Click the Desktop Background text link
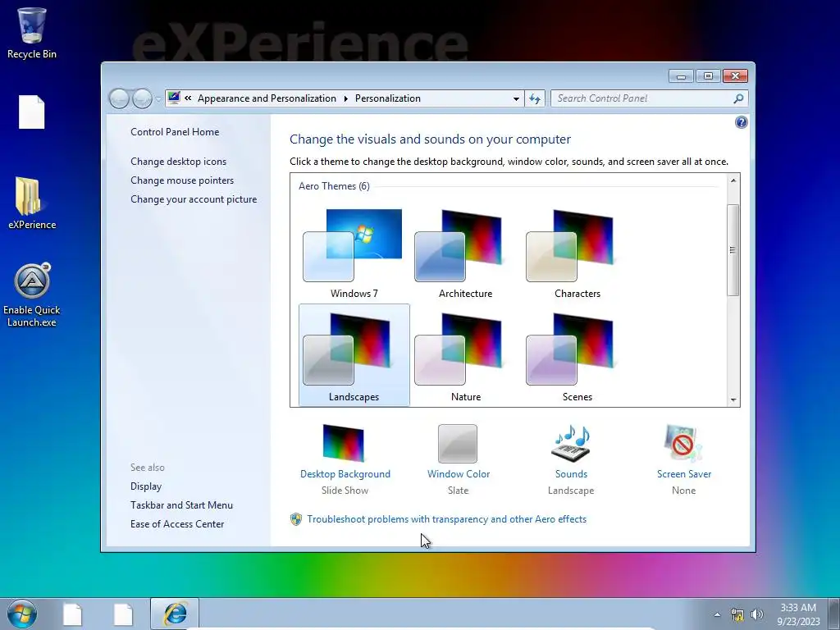This screenshot has width=840, height=630. (x=345, y=473)
